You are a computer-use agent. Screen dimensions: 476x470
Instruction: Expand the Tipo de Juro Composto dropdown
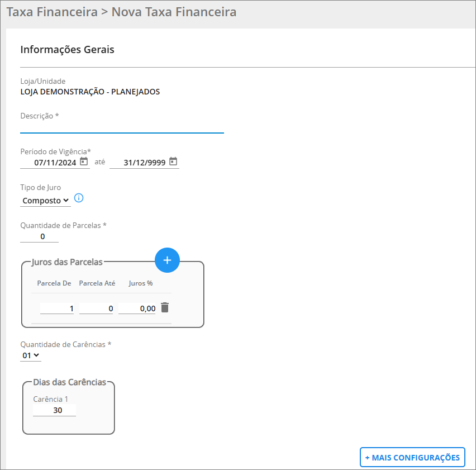pos(46,201)
